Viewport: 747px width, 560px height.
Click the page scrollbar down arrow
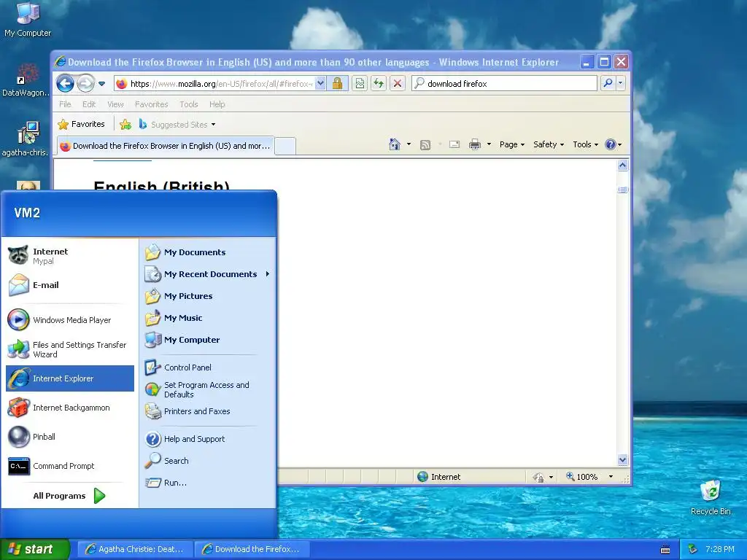[x=623, y=460]
